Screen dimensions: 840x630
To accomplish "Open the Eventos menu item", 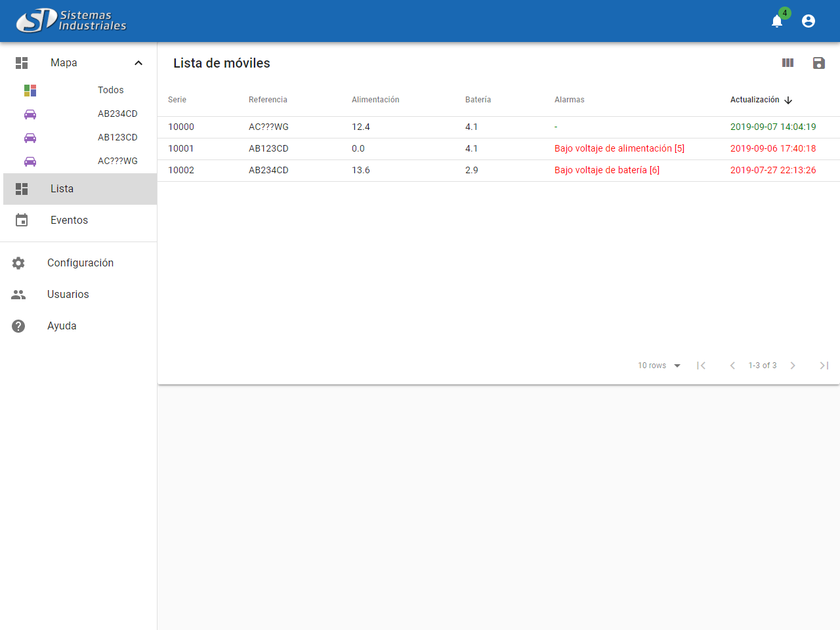I will tap(69, 220).
